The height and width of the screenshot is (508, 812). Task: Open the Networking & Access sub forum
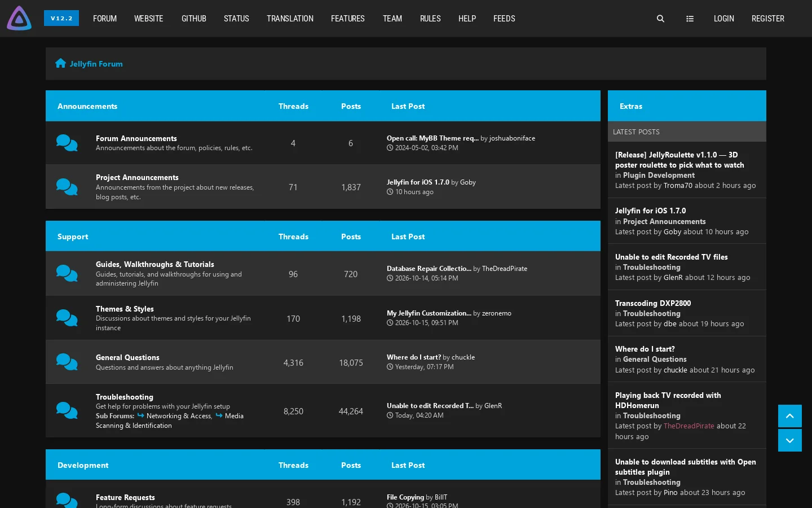[x=179, y=416]
